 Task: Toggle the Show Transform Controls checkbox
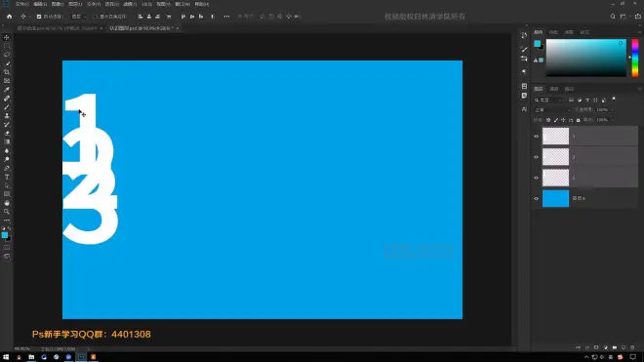(x=96, y=17)
